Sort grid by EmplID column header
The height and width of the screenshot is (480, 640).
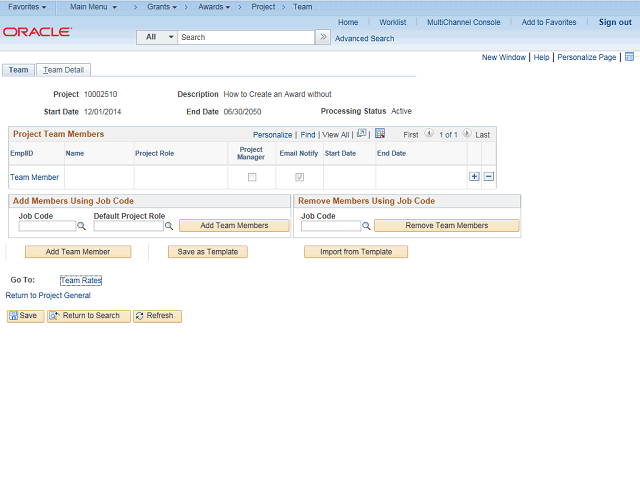22,153
